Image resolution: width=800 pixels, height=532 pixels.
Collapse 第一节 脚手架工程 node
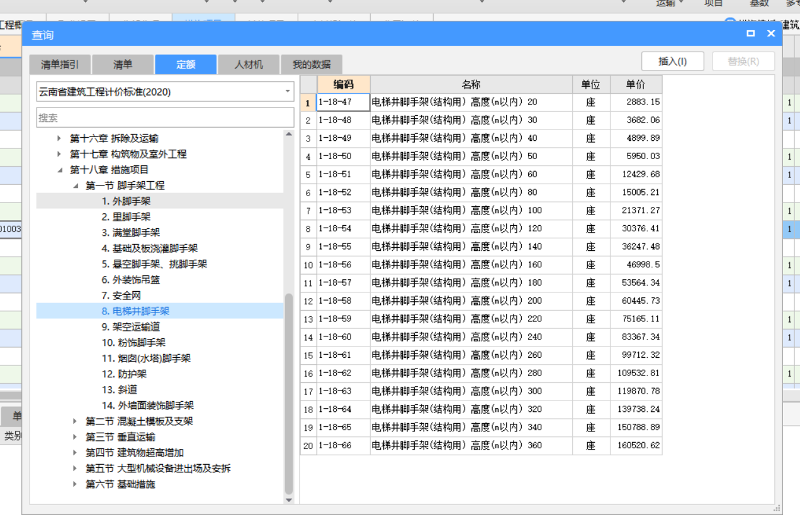[76, 186]
